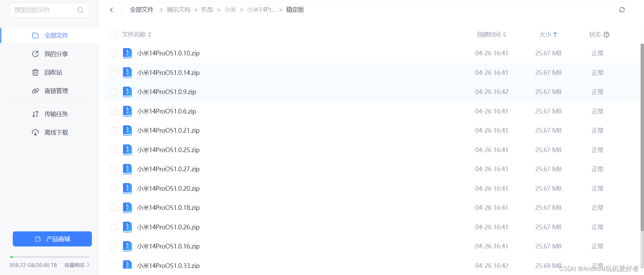Go to 全部文件 in the breadcrumb
The width and height of the screenshot is (644, 275).
pos(142,10)
